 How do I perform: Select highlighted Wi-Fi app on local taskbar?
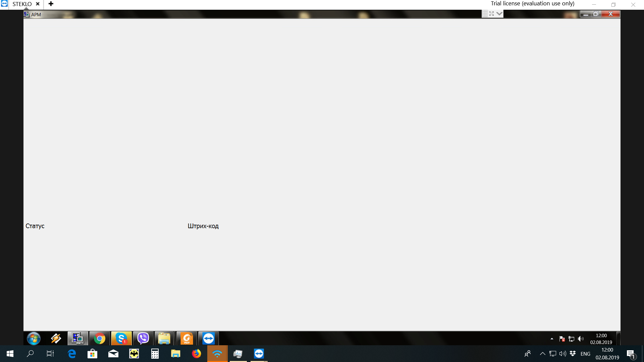pyautogui.click(x=217, y=354)
